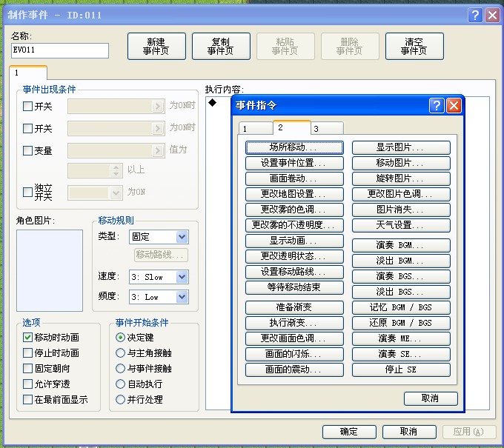
Task: Enable the second 开关 condition checkbox
Action: (28, 128)
